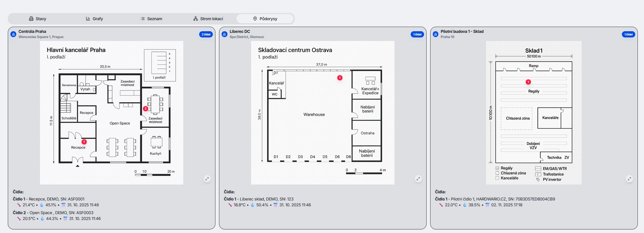The height and width of the screenshot is (233, 644).
Task: Open the Grafy tab
Action: click(94, 19)
